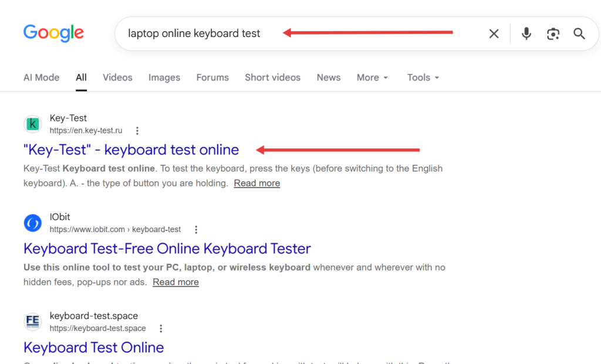Click the https://keyboard-test.space URL
601x364 pixels.
pos(98,328)
